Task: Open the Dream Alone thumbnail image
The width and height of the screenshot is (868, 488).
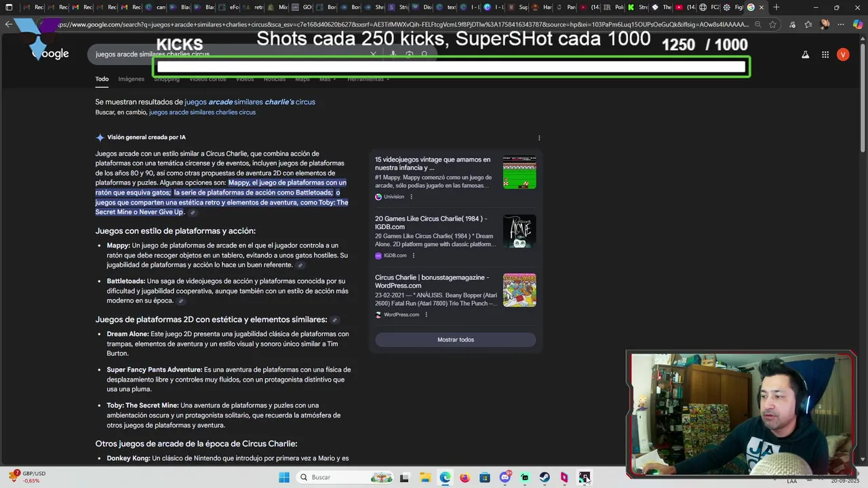Action: 519,231
